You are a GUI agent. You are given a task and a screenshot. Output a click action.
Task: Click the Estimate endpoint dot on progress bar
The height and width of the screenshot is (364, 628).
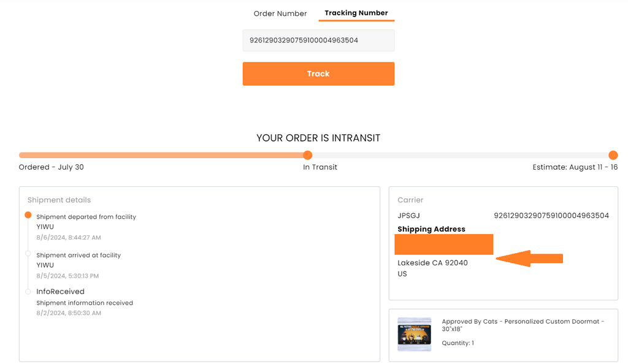613,155
